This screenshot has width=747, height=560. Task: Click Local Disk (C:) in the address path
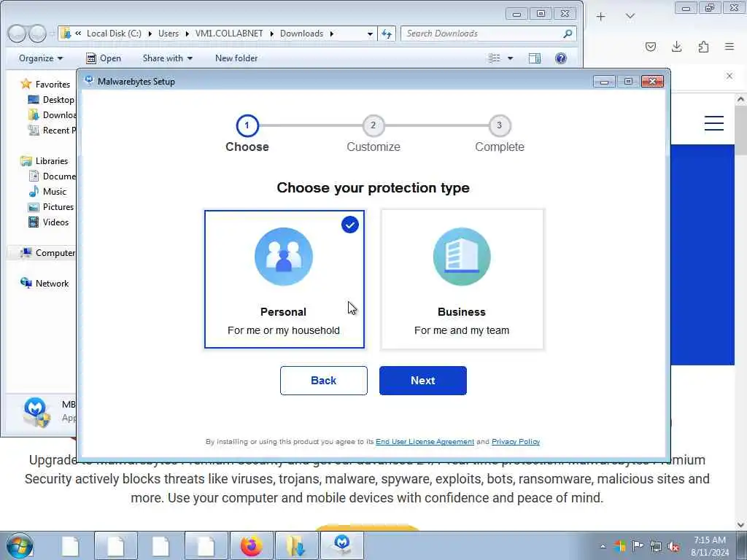pos(114,34)
